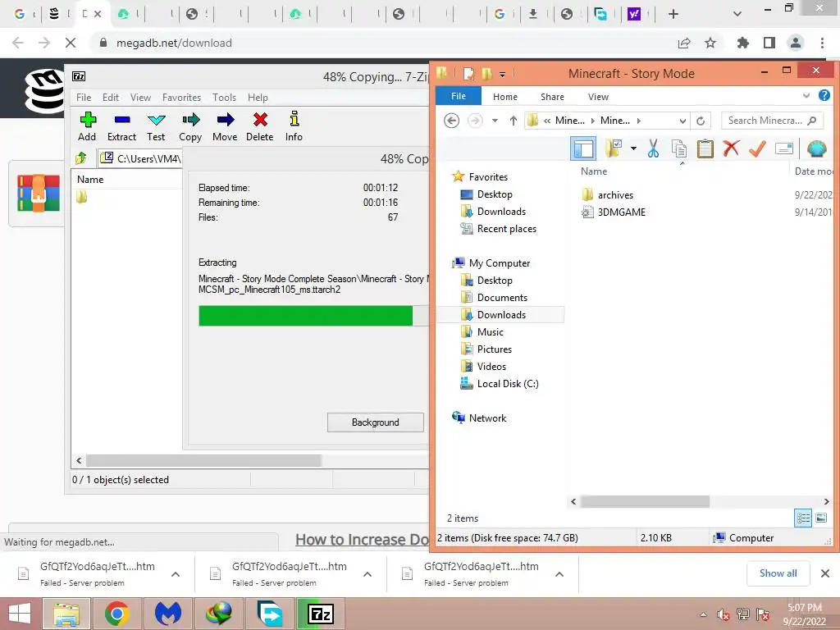The width and height of the screenshot is (840, 630).
Task: Open Explorer Help question mark
Action: 824,95
